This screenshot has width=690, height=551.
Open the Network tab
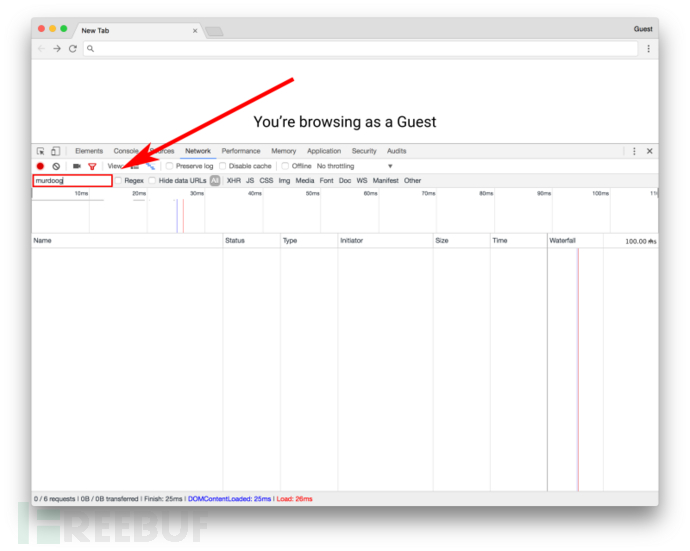point(198,151)
